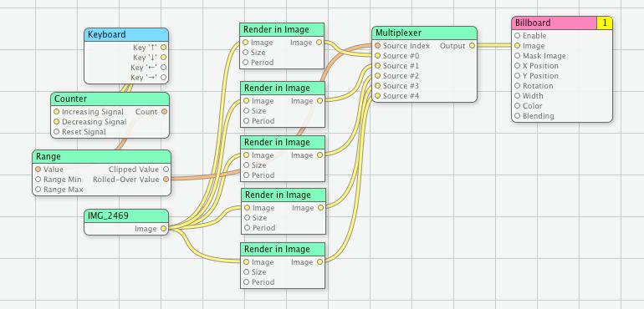This screenshot has height=309, width=644.
Task: Click the Billboard Image input port
Action: 517,46
